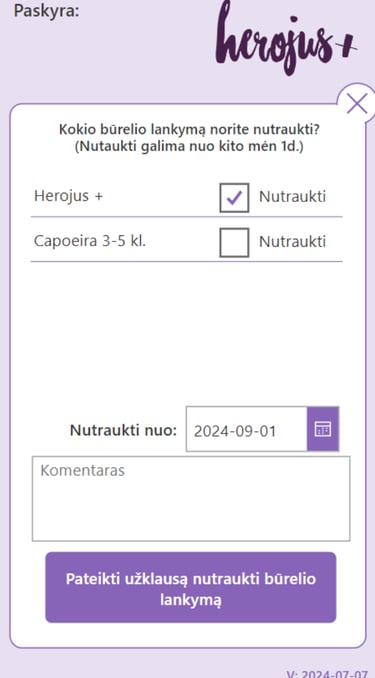The width and height of the screenshot is (375, 678).
Task: Tick the Capoeira 3-5 kl. checkbox
Action: coord(234,243)
